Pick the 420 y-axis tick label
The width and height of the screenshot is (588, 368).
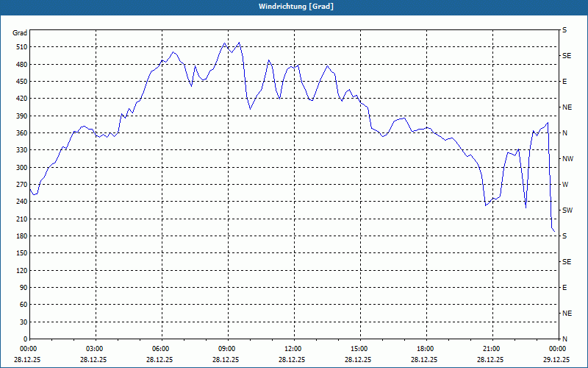click(22, 99)
